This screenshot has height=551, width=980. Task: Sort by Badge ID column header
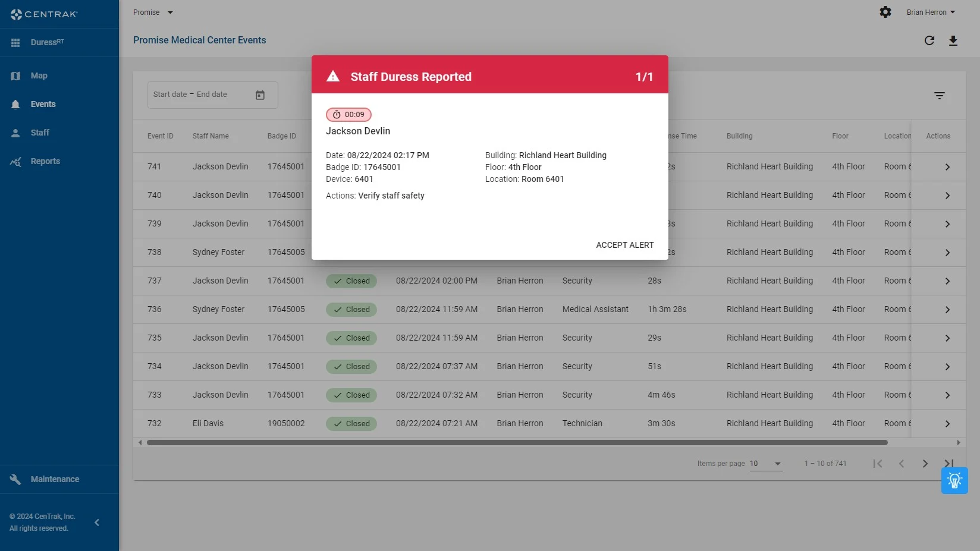coord(282,136)
